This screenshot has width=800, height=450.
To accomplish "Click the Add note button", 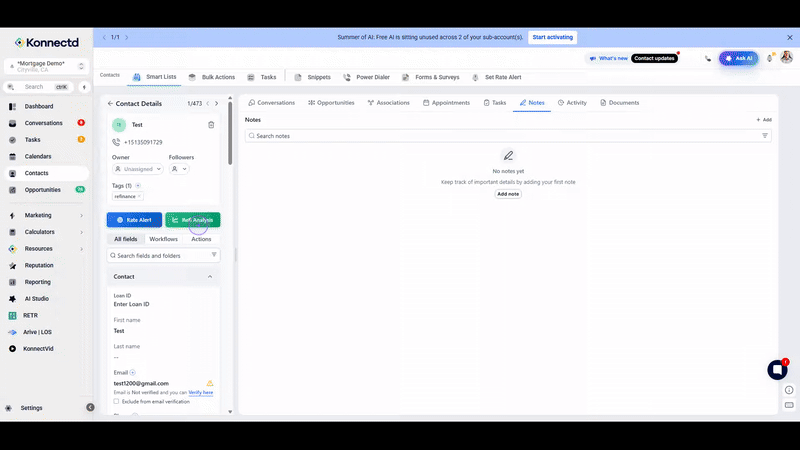I will (508, 194).
